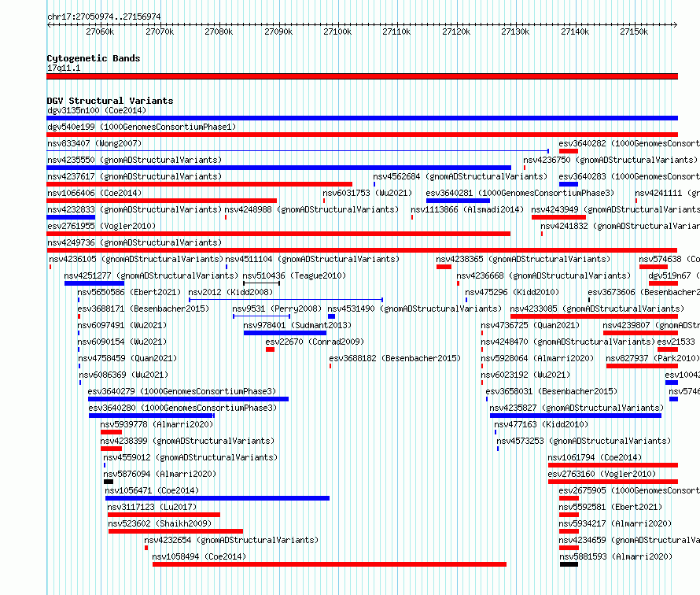Click nsv9531 (Perry2008) label
This screenshot has width=700, height=595.
(277, 309)
